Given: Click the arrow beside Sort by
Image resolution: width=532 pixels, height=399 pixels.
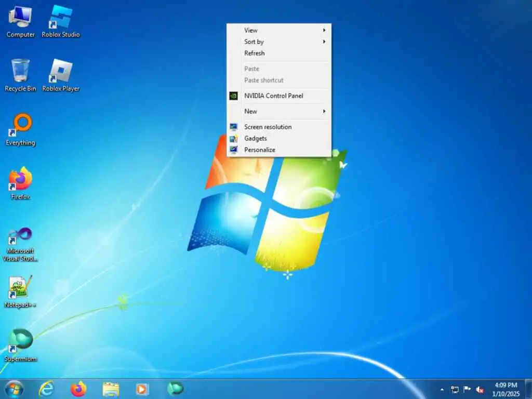Looking at the screenshot, I should 324,42.
